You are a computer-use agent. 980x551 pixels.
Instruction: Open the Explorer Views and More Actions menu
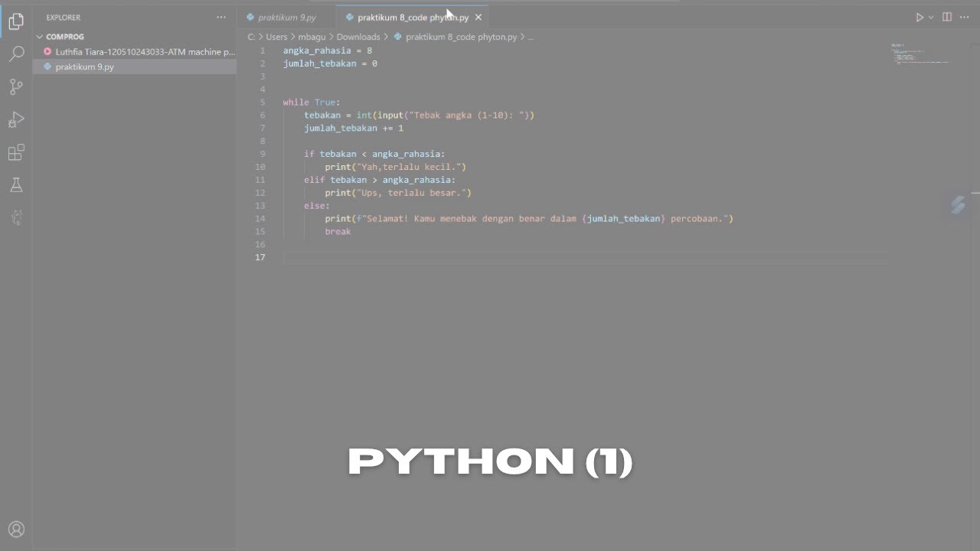(221, 17)
